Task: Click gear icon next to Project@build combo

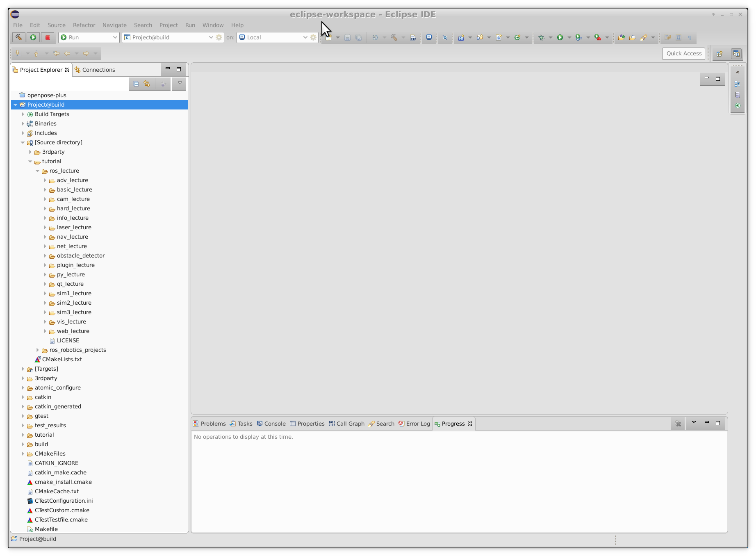Action: [x=219, y=37]
